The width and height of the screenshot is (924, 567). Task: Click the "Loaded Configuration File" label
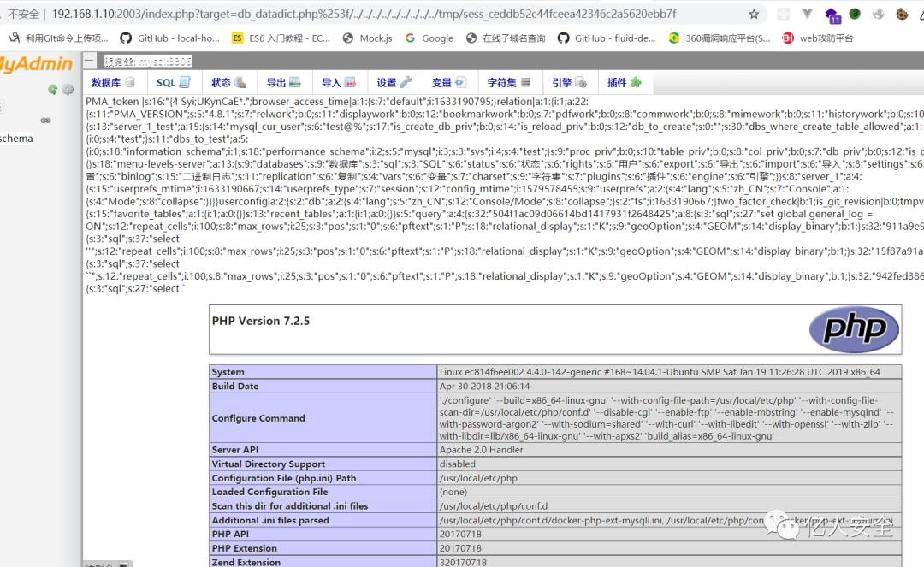pyautogui.click(x=269, y=492)
